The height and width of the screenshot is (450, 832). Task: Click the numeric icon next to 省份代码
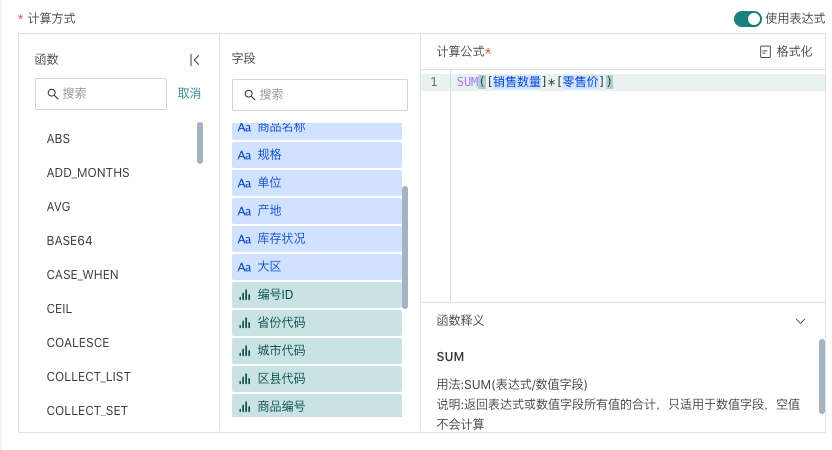click(x=244, y=323)
